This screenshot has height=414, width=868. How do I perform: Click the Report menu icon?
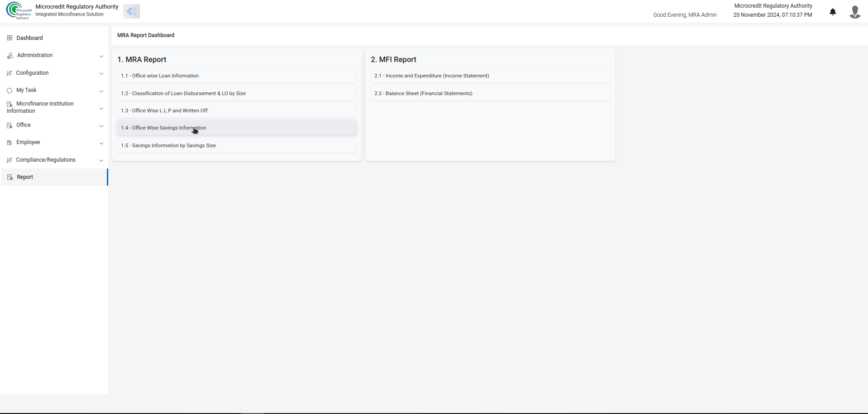(10, 177)
